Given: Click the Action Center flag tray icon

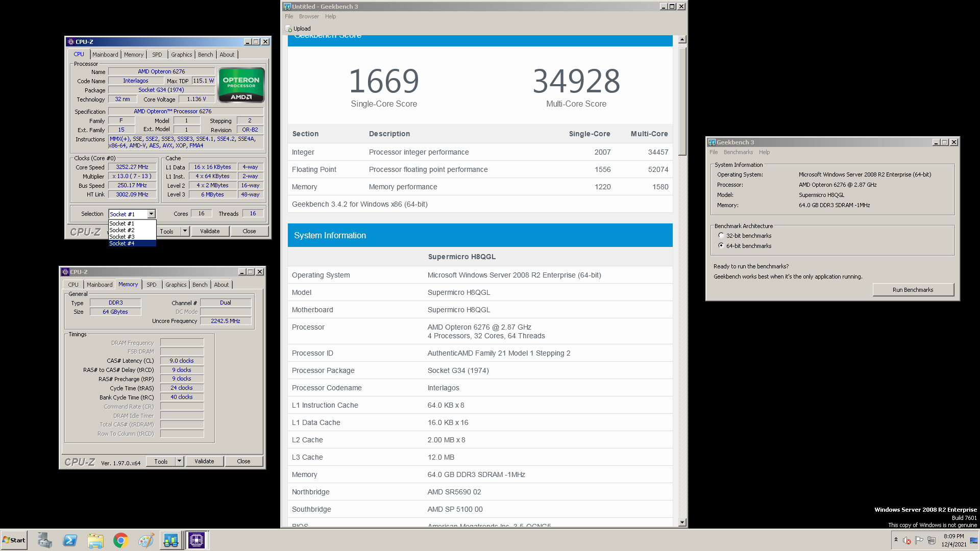Looking at the screenshot, I should pos(919,540).
